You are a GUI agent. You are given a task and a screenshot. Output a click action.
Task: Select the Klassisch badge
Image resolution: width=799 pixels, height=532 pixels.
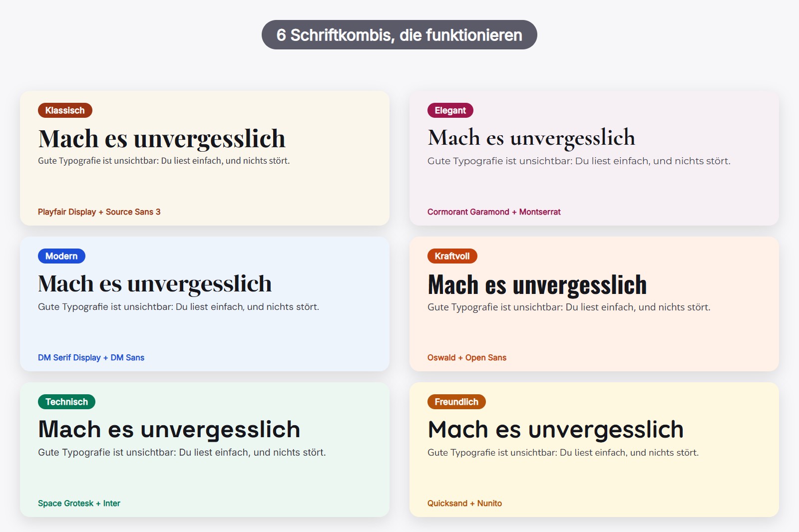pyautogui.click(x=65, y=110)
